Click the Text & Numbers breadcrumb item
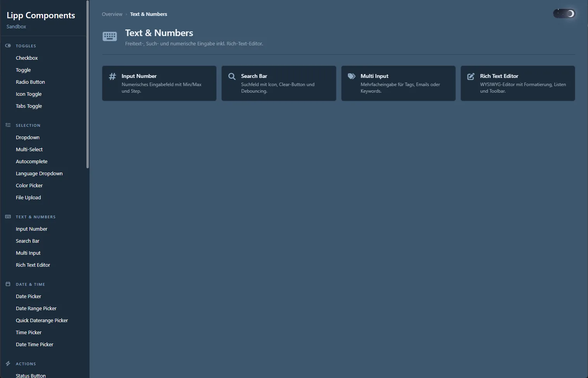Screen dimensions: 588x378 148,14
